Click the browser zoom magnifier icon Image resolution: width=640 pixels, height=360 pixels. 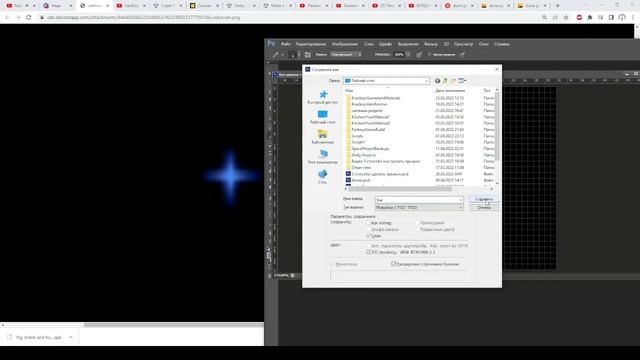coord(544,18)
